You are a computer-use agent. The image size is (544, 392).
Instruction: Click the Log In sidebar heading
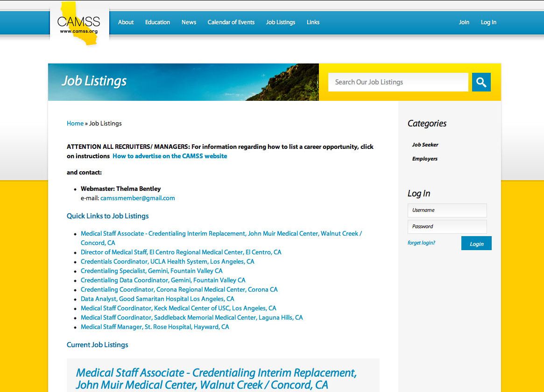pyautogui.click(x=419, y=193)
